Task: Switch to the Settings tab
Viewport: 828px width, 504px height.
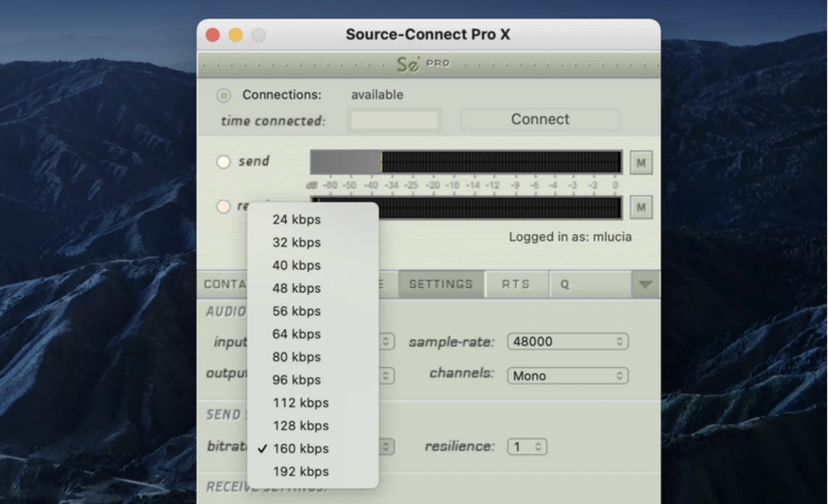Action: click(x=441, y=284)
